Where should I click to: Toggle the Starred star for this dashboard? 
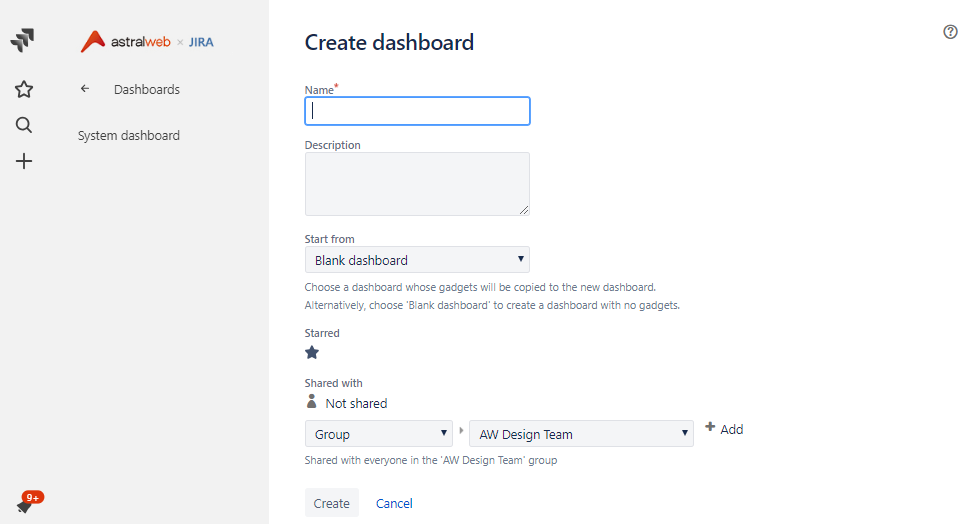click(312, 353)
